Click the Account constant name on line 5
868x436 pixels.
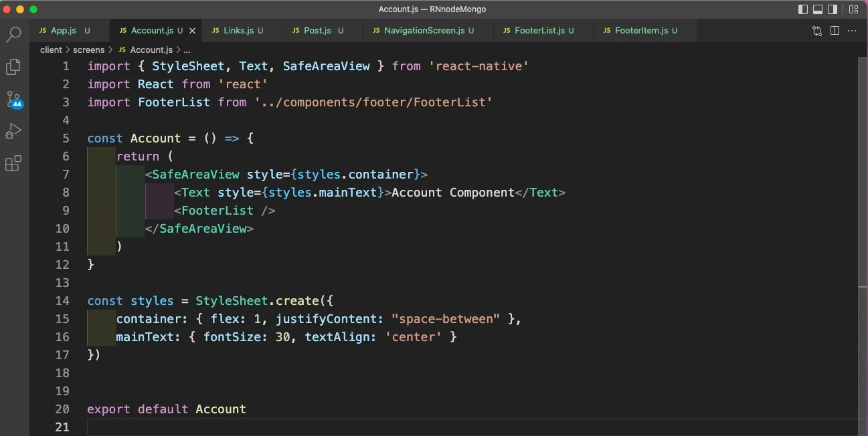tap(156, 138)
